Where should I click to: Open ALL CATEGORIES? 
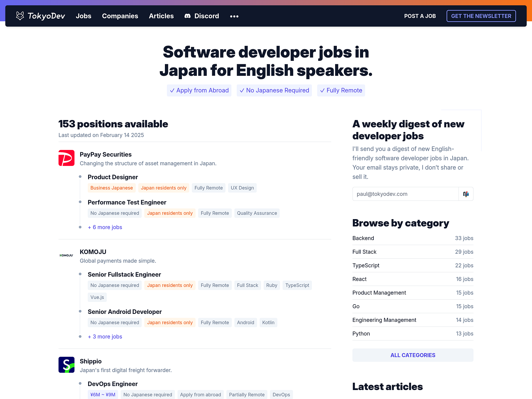pos(413,355)
